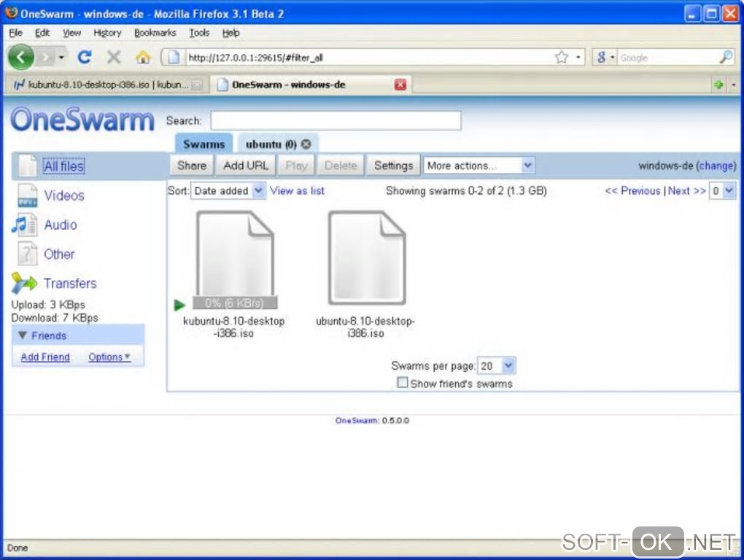The width and height of the screenshot is (744, 560).
Task: Go to the Home page icon
Action: tap(143, 58)
